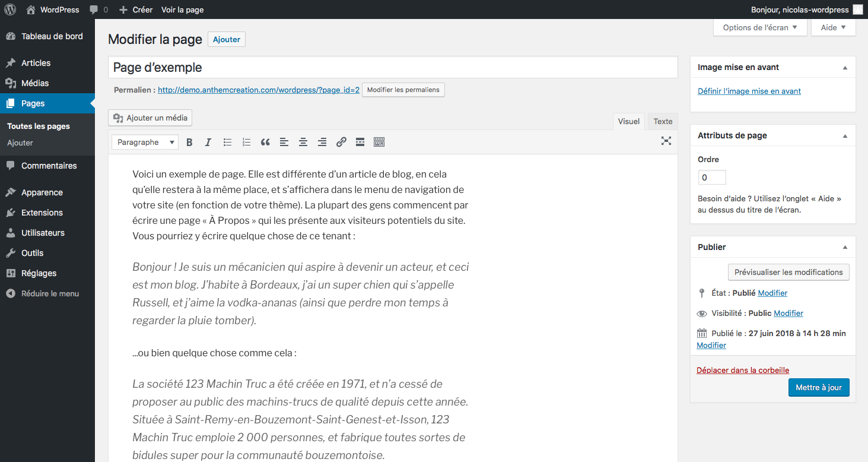Collapse the Attributs de page panel
The image size is (868, 462).
845,135
